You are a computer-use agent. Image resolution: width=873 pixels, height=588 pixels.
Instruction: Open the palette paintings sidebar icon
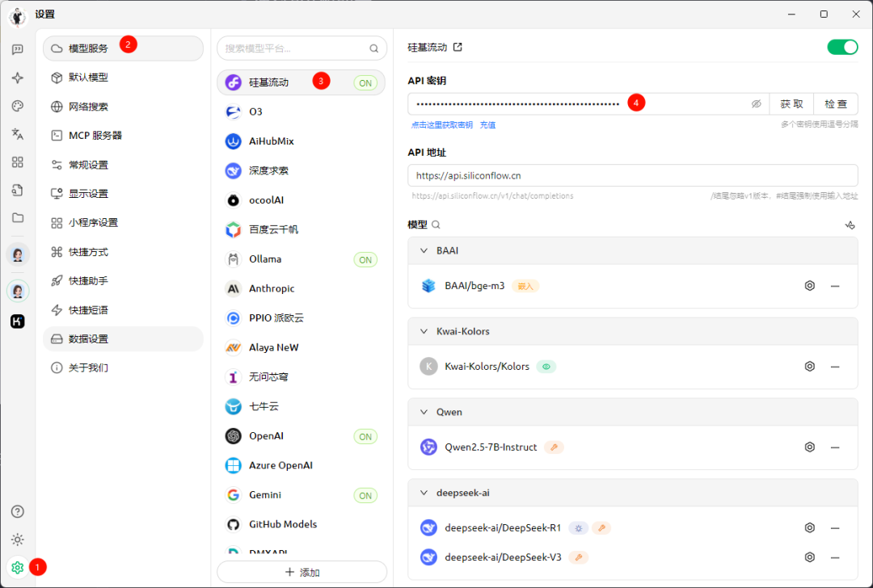coord(17,106)
